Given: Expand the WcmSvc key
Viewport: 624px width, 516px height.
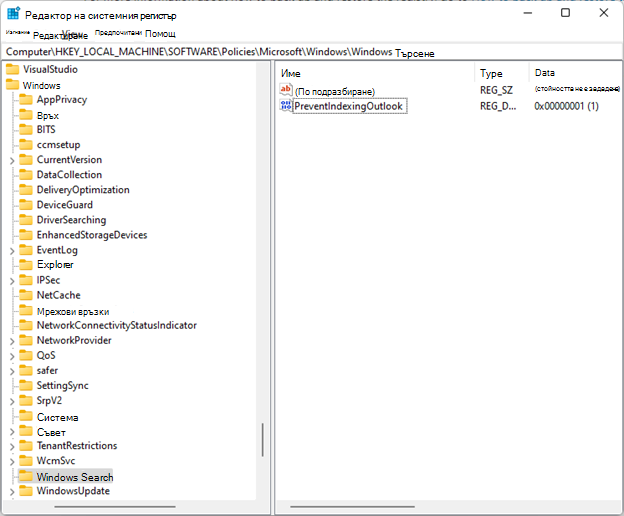Looking at the screenshot, I should 12,462.
